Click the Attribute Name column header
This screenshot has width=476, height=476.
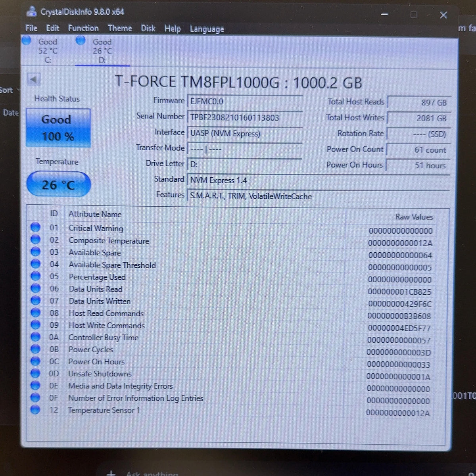coord(95,214)
